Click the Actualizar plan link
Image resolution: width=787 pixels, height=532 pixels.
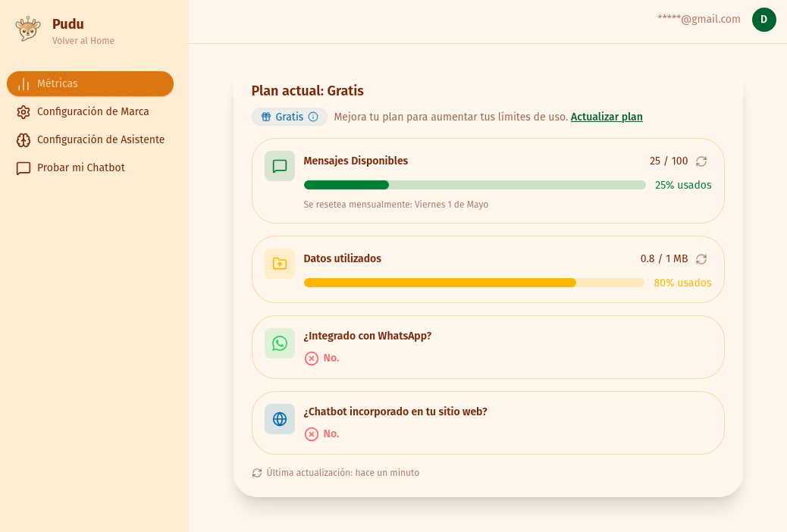(x=607, y=117)
